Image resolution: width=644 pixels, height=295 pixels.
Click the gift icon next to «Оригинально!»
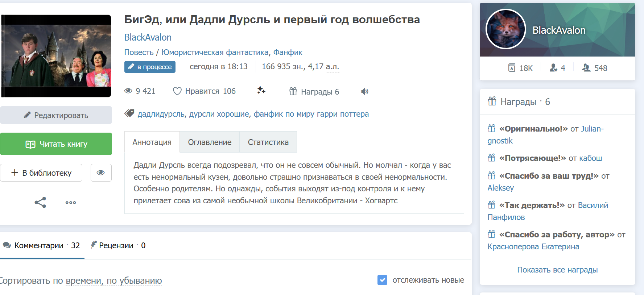coord(492,128)
